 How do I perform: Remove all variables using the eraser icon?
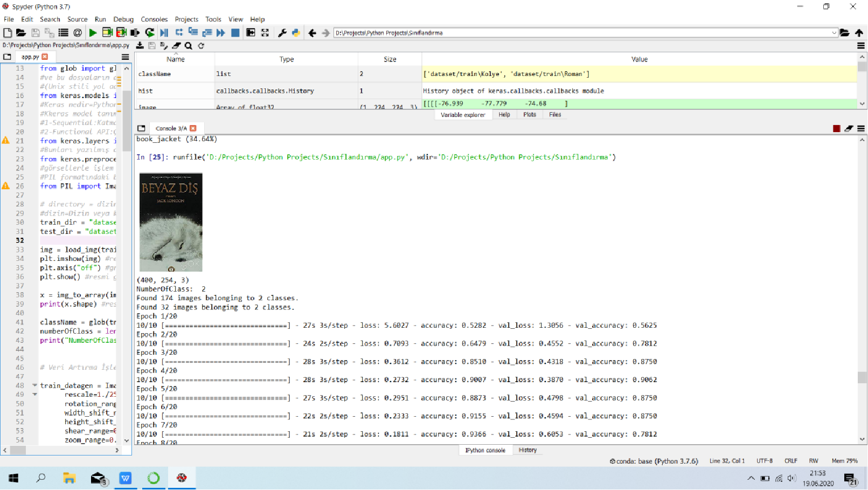click(176, 46)
